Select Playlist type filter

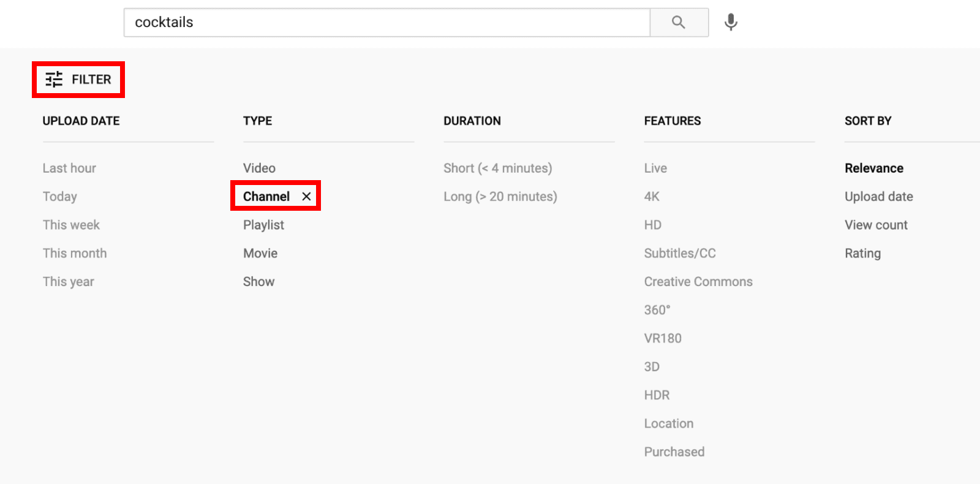[x=263, y=225]
